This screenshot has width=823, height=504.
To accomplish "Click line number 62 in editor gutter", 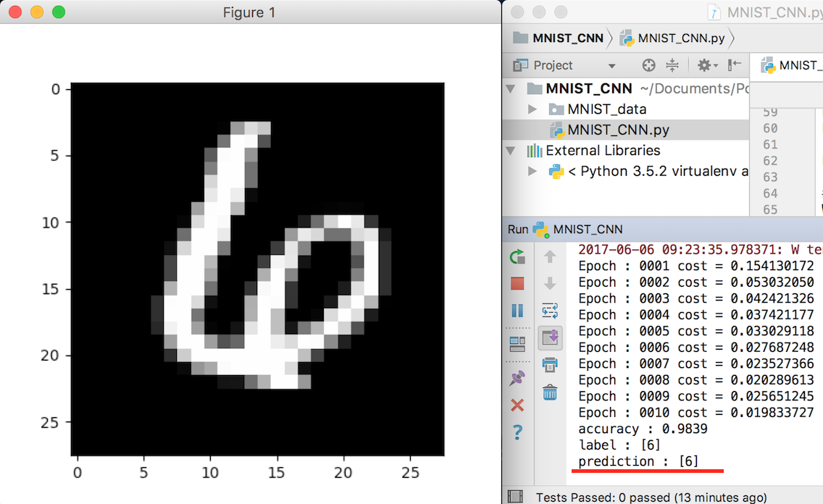I will point(770,161).
